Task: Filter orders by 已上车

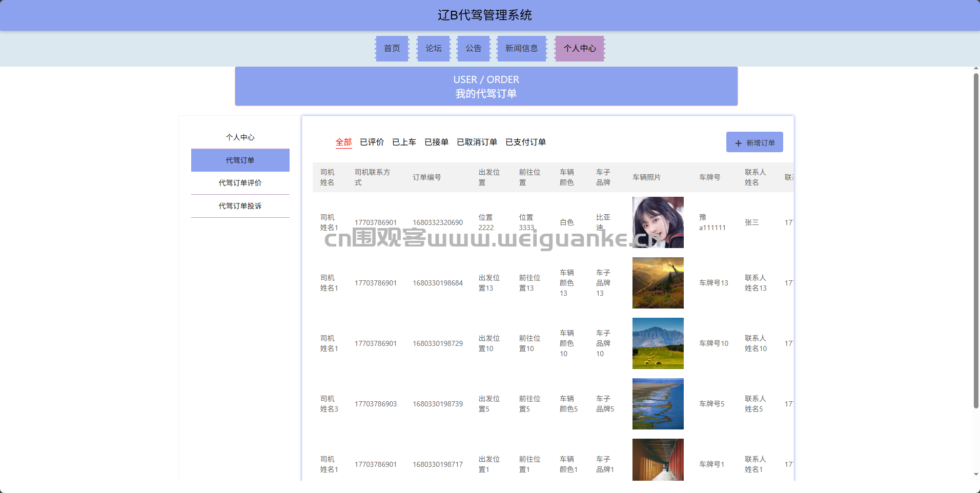Action: (x=404, y=142)
